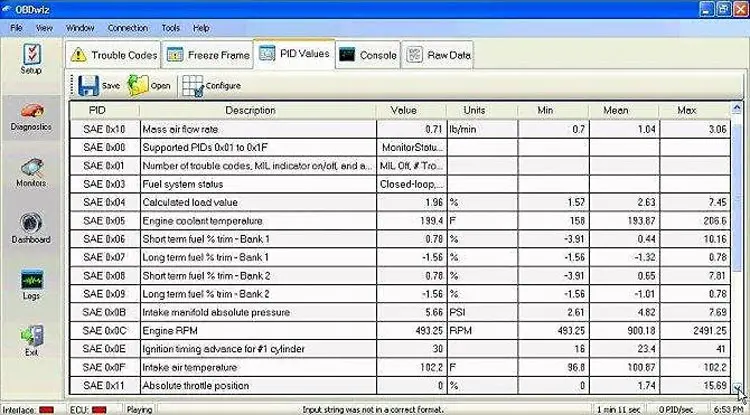Viewport: 750px width, 415px height.
Task: Click the vertical scrollbar thumb
Action: tap(737, 198)
